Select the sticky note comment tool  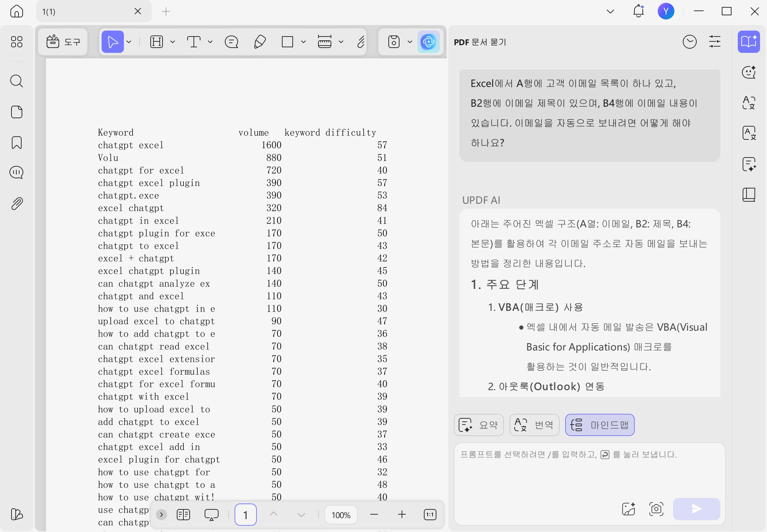(231, 42)
